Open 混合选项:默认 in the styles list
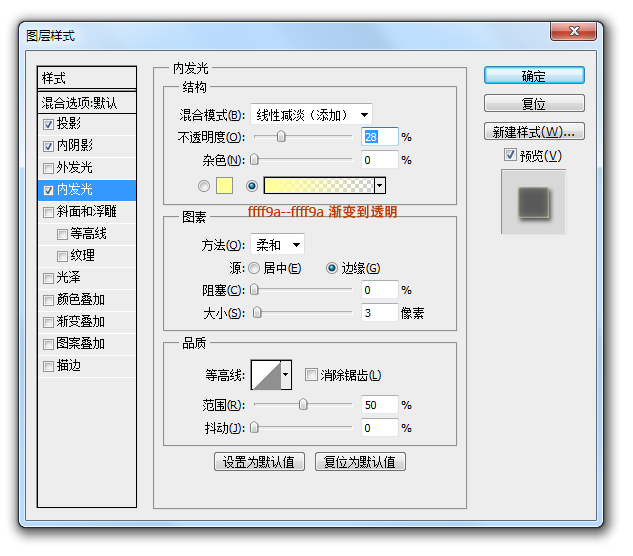 pos(86,102)
